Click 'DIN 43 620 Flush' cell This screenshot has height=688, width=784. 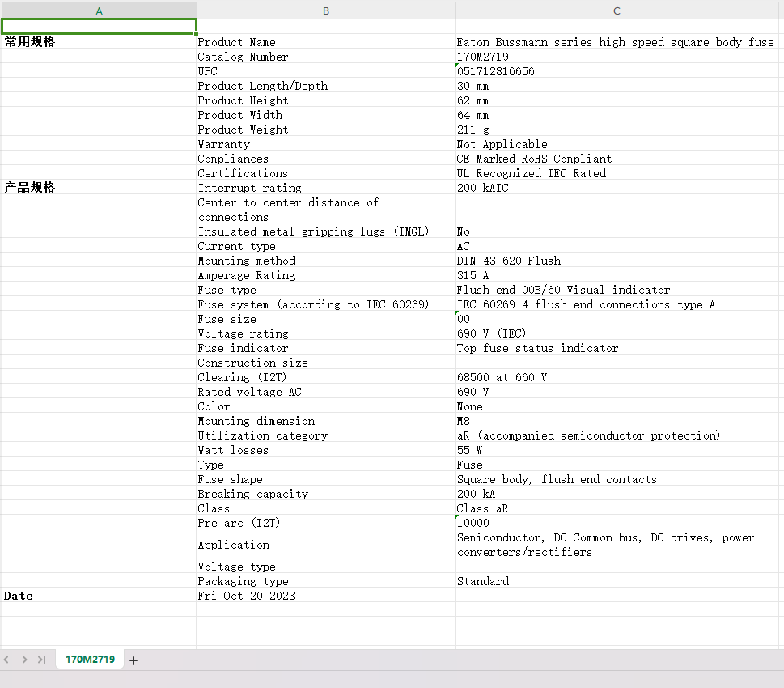point(617,260)
